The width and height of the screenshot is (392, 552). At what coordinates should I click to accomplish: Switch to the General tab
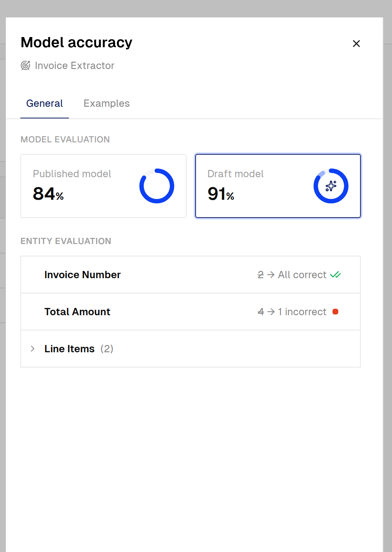[45, 103]
